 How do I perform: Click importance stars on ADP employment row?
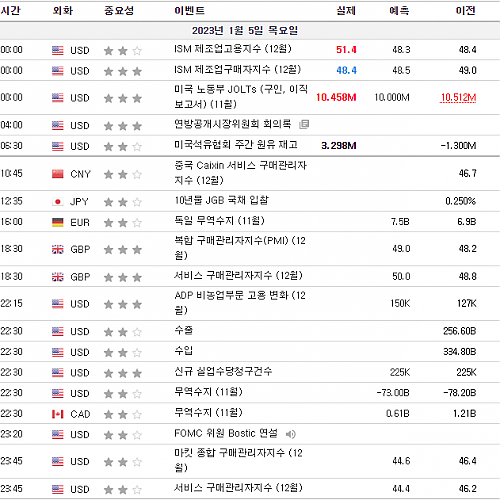coord(123,304)
